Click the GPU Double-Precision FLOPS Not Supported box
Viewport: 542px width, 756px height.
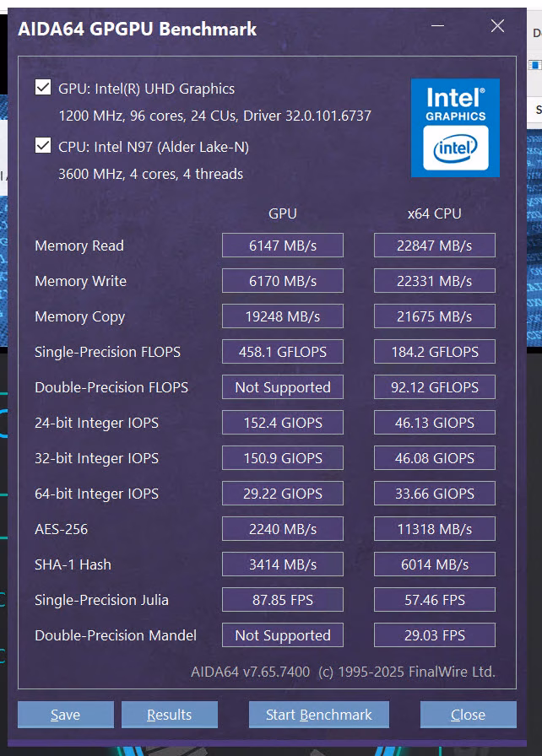[283, 387]
